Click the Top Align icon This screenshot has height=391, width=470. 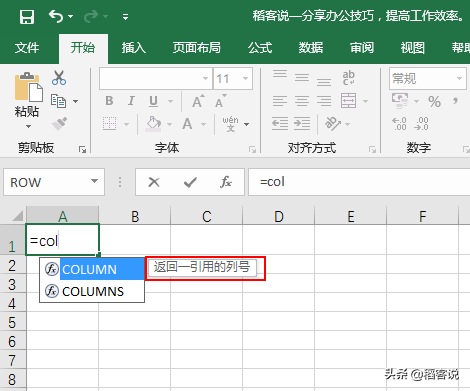click(280, 74)
